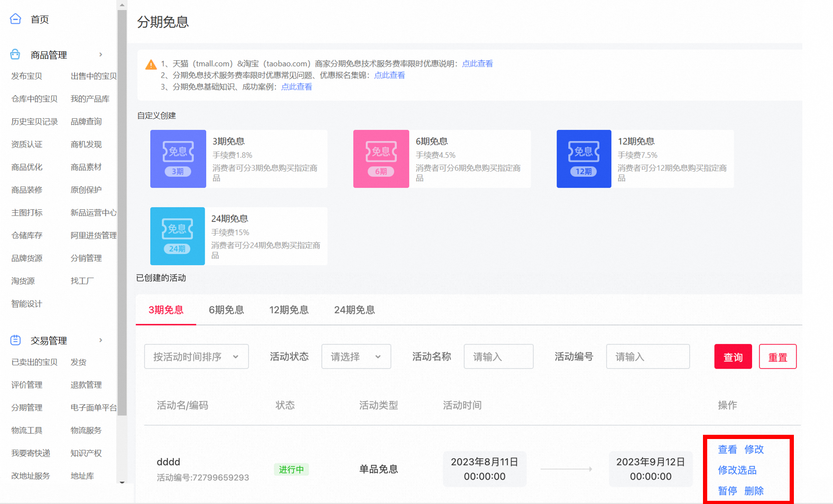Switch to the 24期免息 tab
Viewport: 833px width, 504px height.
(x=354, y=310)
